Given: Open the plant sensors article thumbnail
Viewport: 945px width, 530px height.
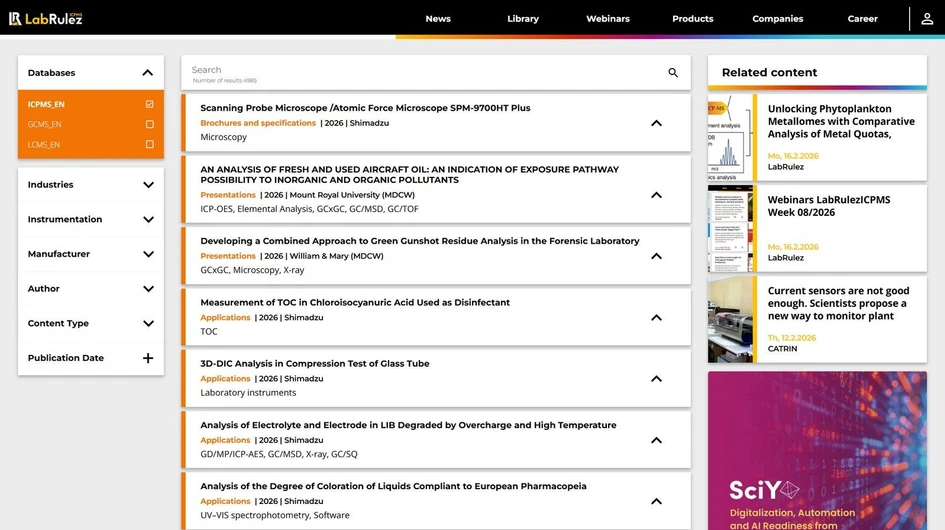Looking at the screenshot, I should 730,320.
